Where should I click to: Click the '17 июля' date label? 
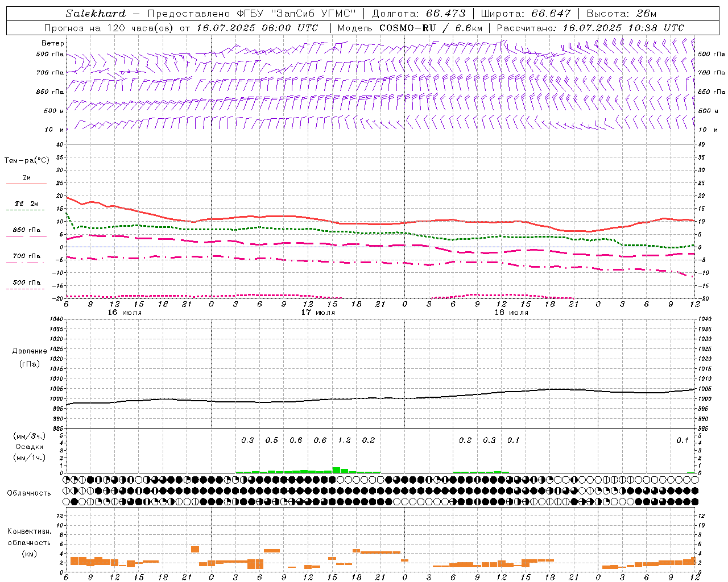pos(318,313)
